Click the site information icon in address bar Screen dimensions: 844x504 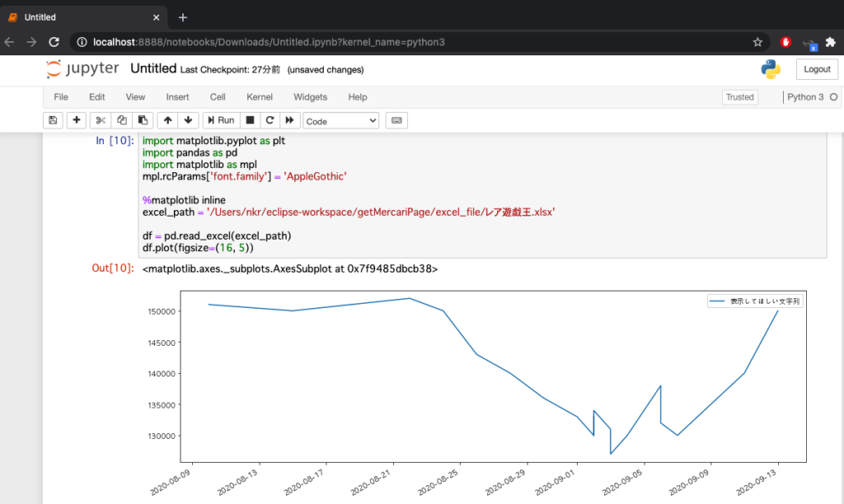(82, 42)
